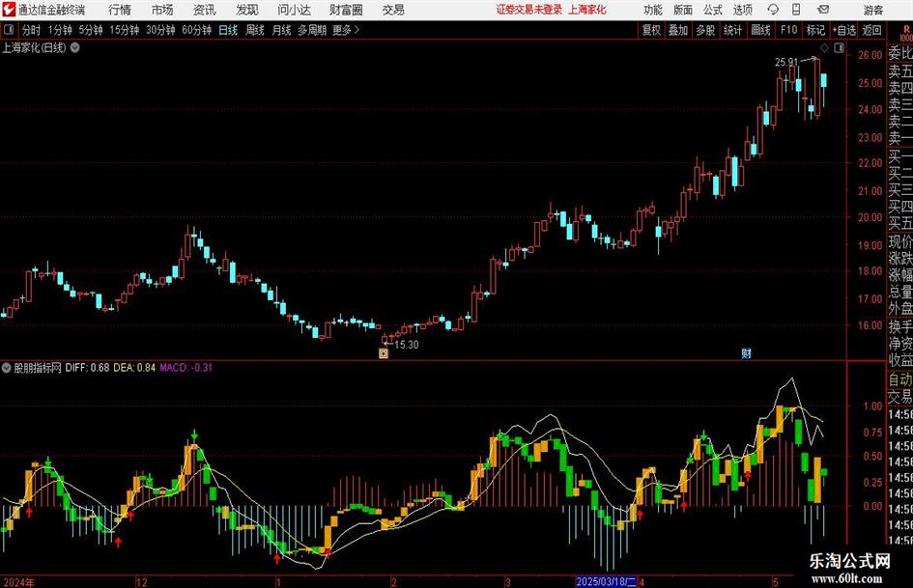The height and width of the screenshot is (588, 913).
Task: Open the mobile phone icon
Action: coord(796,10)
